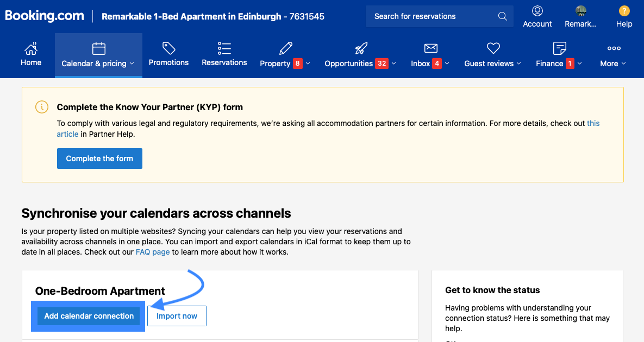644x342 pixels.
Task: Click the search magnifier icon
Action: (x=502, y=16)
